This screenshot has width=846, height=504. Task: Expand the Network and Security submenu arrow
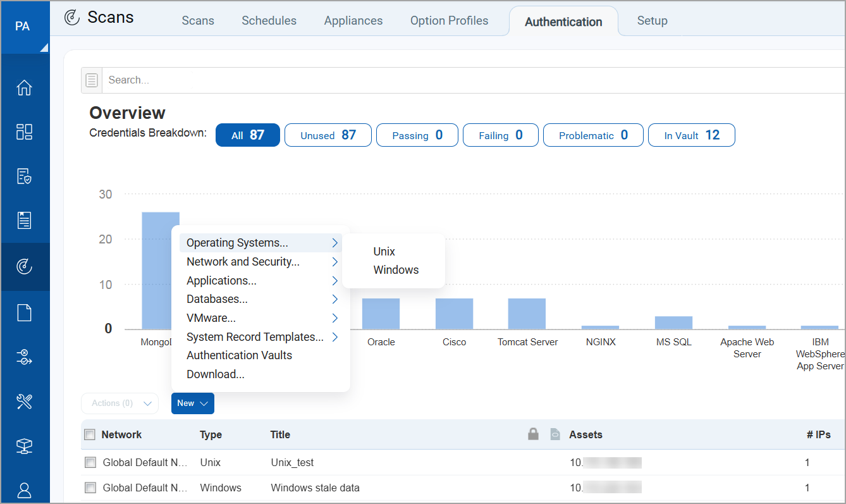coord(335,262)
